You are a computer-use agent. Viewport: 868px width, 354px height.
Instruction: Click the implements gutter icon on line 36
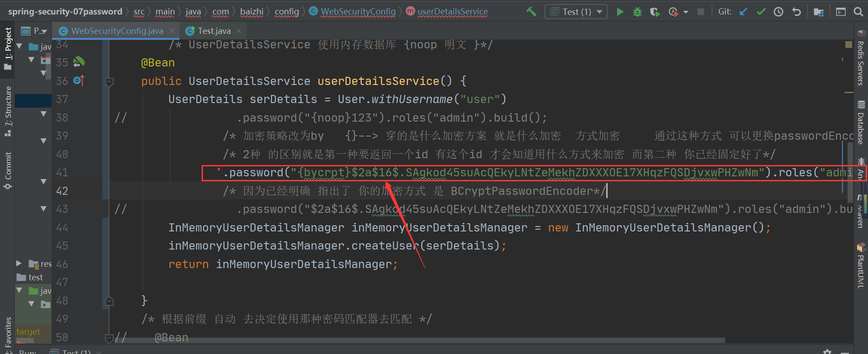click(79, 80)
